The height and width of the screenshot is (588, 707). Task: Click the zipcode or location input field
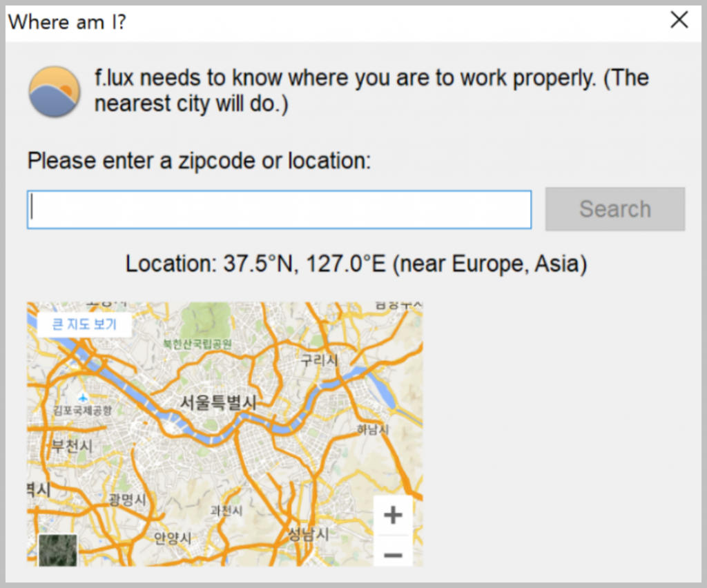click(279, 210)
